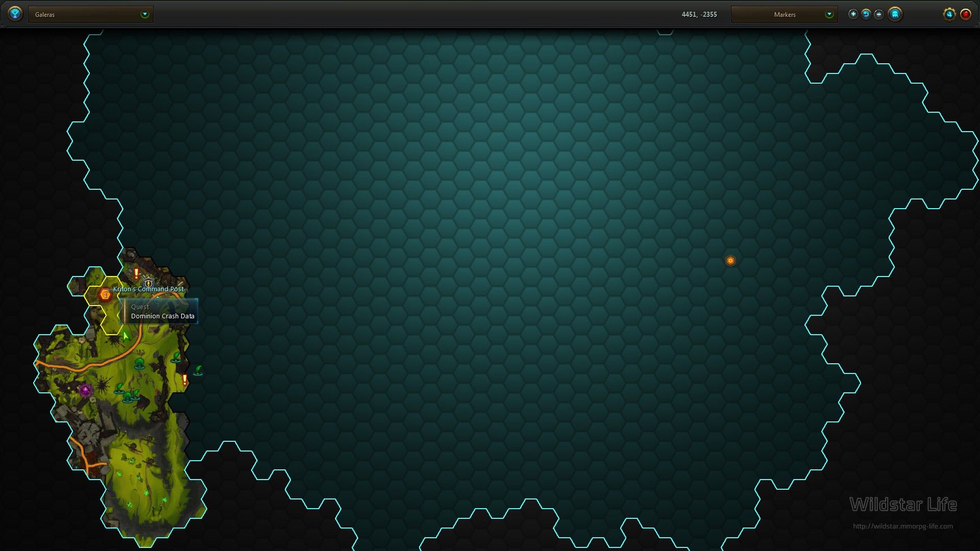Open the Galeras zone dropdown
The height and width of the screenshot is (551, 980).
pyautogui.click(x=91, y=14)
